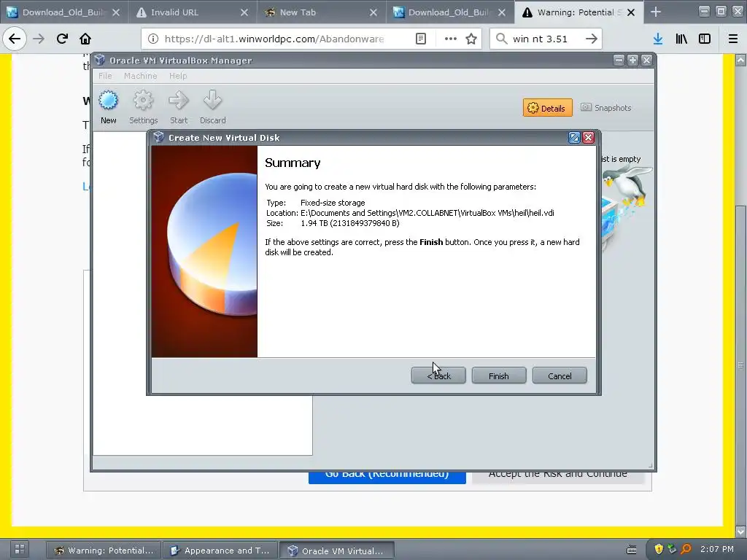Go back with the < Back button
The image size is (747, 560).
[x=438, y=376]
